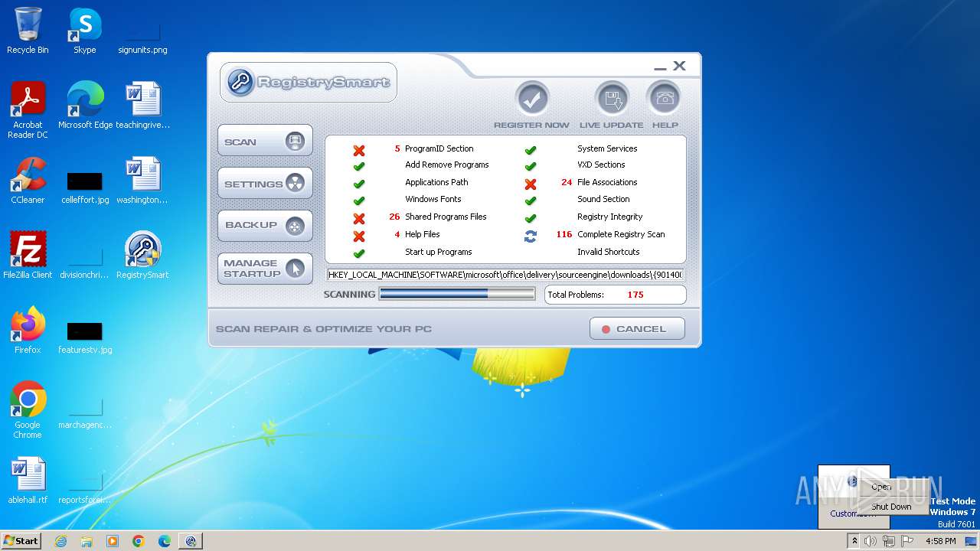This screenshot has width=980, height=551.
Task: Open the ablehall.rtf document
Action: (28, 481)
